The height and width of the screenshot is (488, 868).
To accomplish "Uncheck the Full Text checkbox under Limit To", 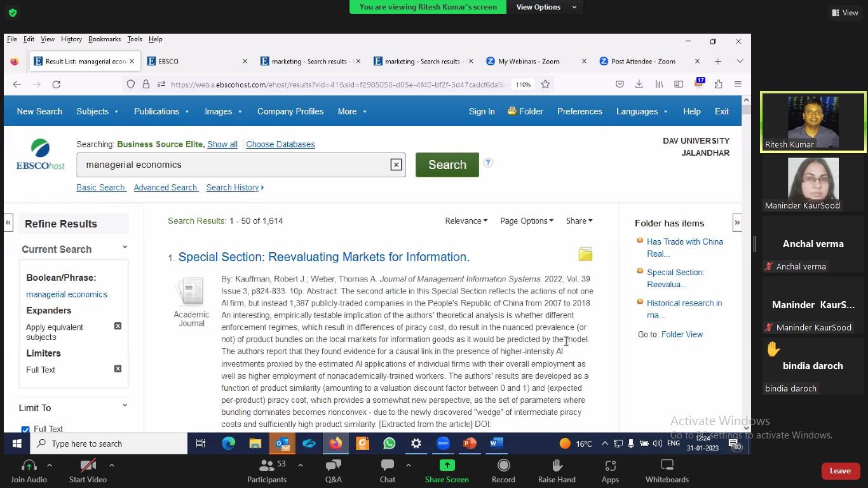I will pos(25,430).
